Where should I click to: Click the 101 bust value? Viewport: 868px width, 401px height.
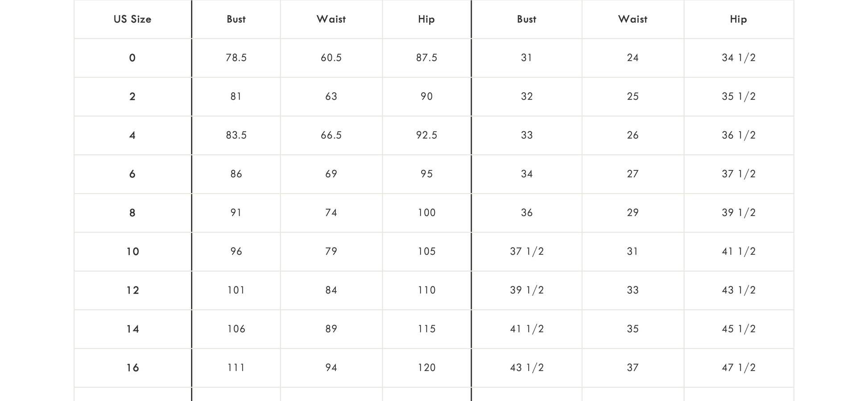tap(236, 290)
